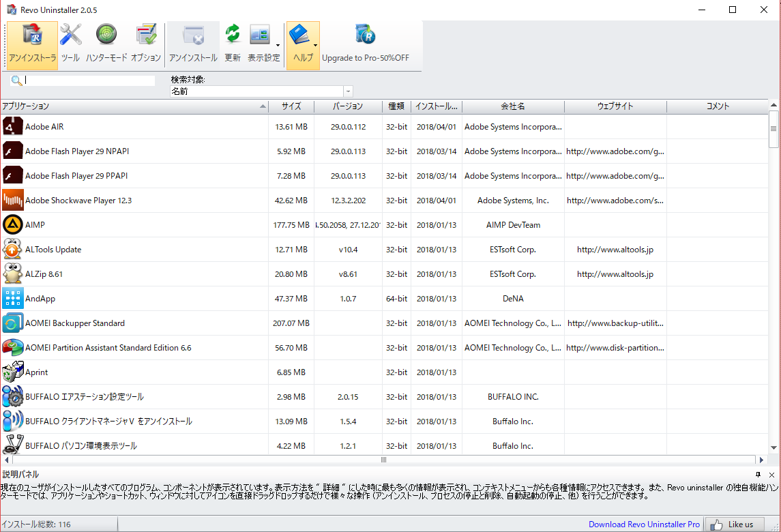Viewport: 781px width, 532px height.
Task: Open the ツール toolbar icon
Action: [x=71, y=35]
